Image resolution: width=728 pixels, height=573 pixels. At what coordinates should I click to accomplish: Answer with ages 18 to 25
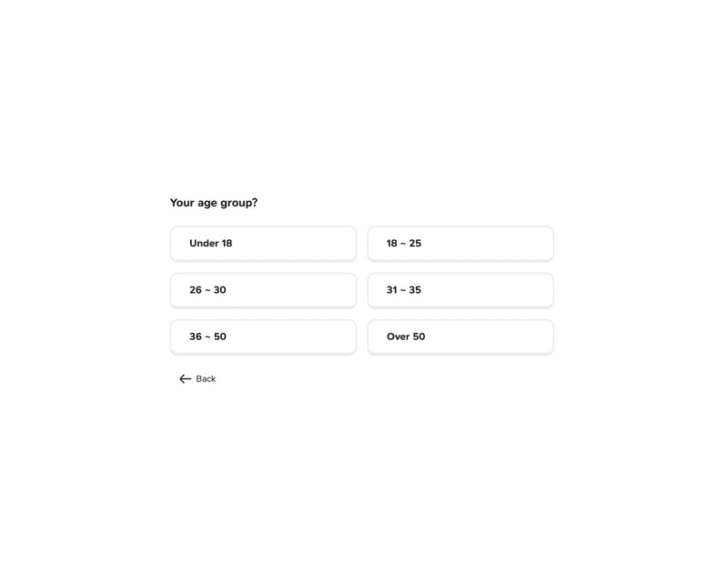coord(460,244)
